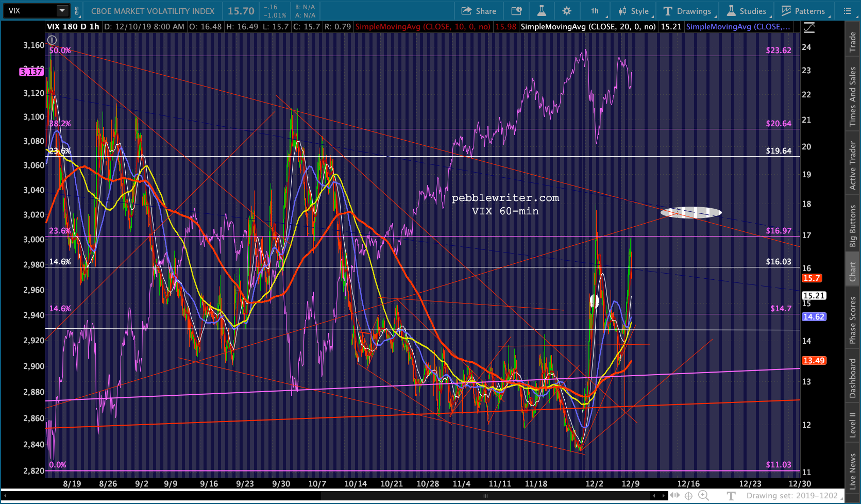
Task: Click the red 15.7 price bubble
Action: 812,278
